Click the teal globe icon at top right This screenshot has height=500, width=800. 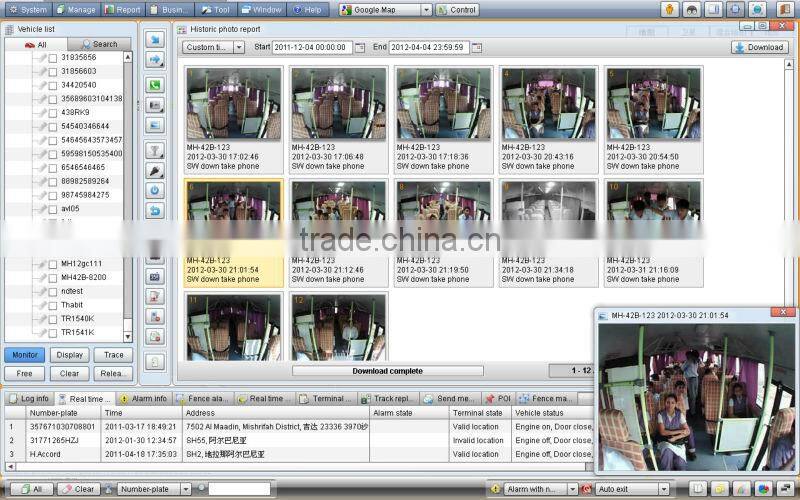[x=757, y=9]
